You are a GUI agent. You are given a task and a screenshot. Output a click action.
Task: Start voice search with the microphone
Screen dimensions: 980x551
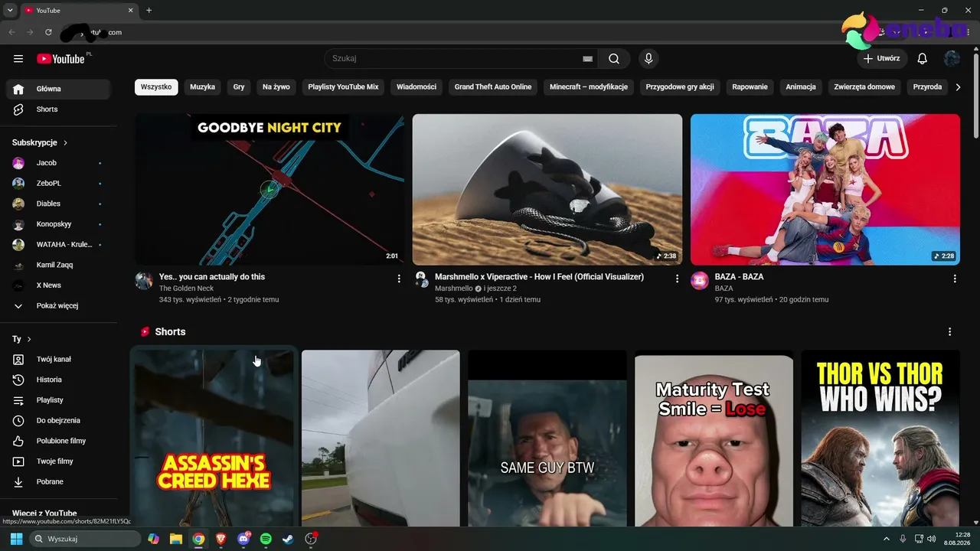(648, 59)
